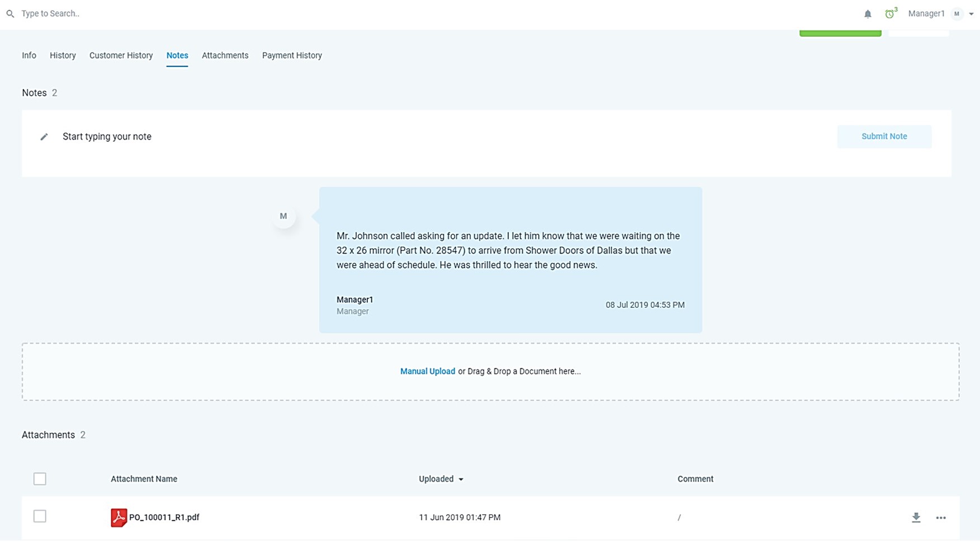The width and height of the screenshot is (980, 542).
Task: Expand the Manager1 user dropdown arrow
Action: pyautogui.click(x=971, y=14)
